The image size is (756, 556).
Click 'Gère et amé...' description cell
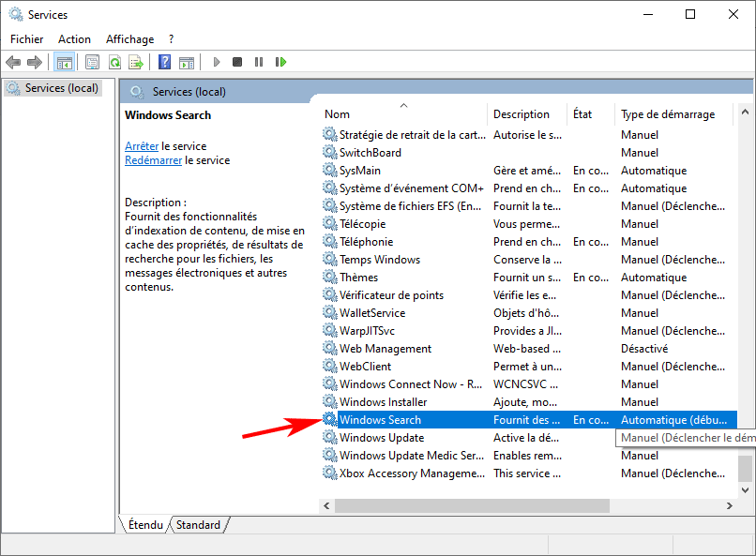coord(527,170)
